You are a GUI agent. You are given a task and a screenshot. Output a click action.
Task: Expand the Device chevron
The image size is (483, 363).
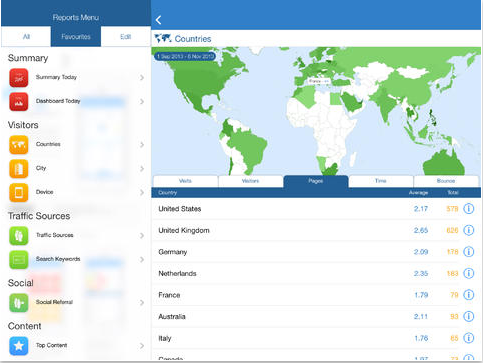142,193
